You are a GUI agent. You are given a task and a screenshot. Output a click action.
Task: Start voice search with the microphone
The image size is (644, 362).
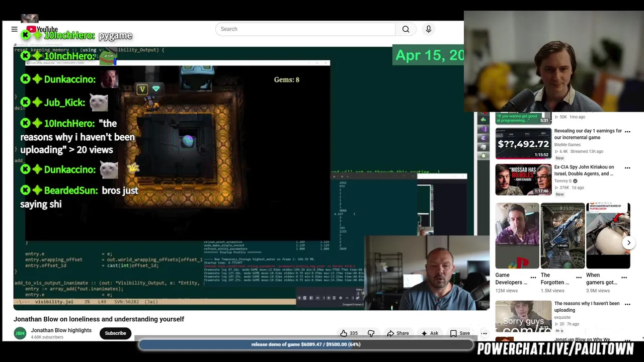pos(429,29)
